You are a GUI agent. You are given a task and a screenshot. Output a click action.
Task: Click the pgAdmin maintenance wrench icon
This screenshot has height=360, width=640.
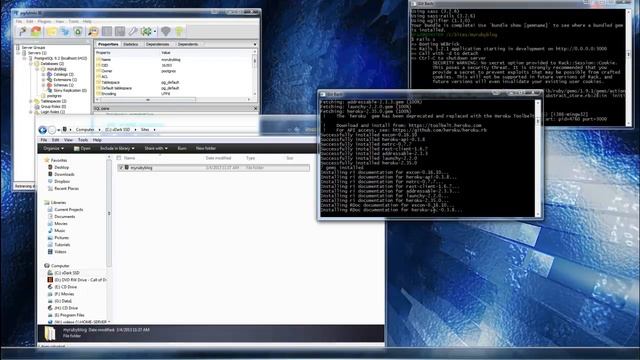click(x=133, y=31)
